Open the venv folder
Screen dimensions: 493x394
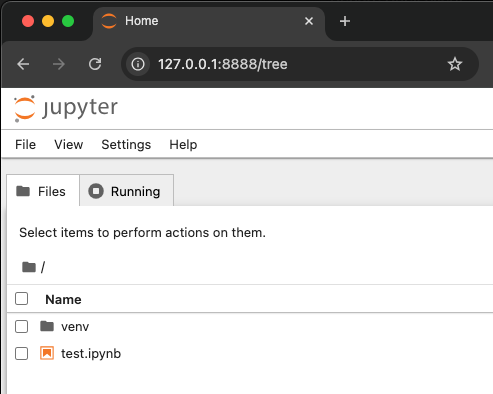pos(75,327)
